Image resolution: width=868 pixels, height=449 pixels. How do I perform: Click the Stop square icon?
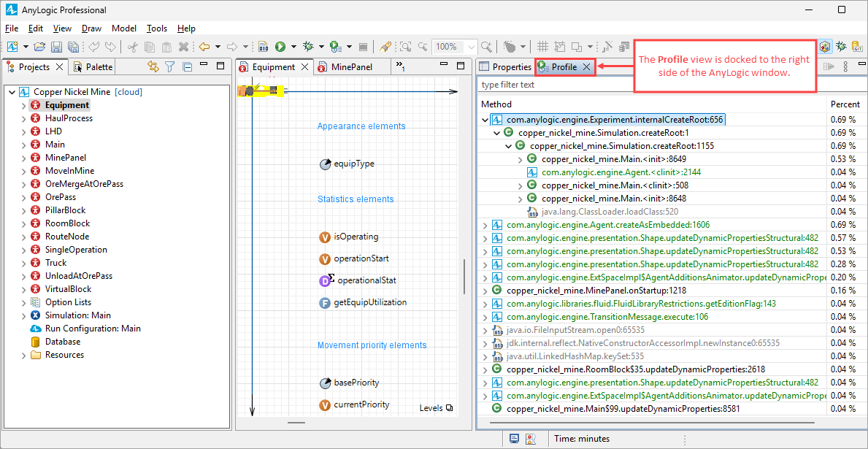tap(363, 47)
